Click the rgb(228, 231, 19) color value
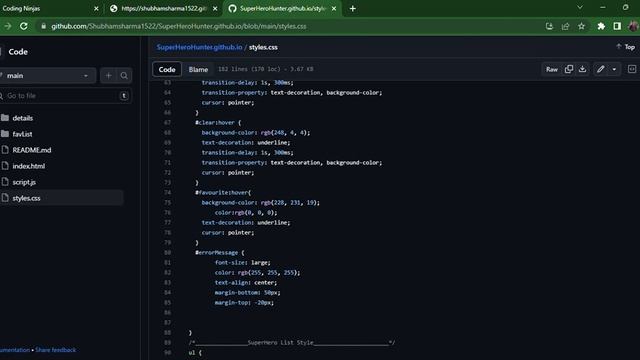This screenshot has height=360, width=640. pos(290,202)
